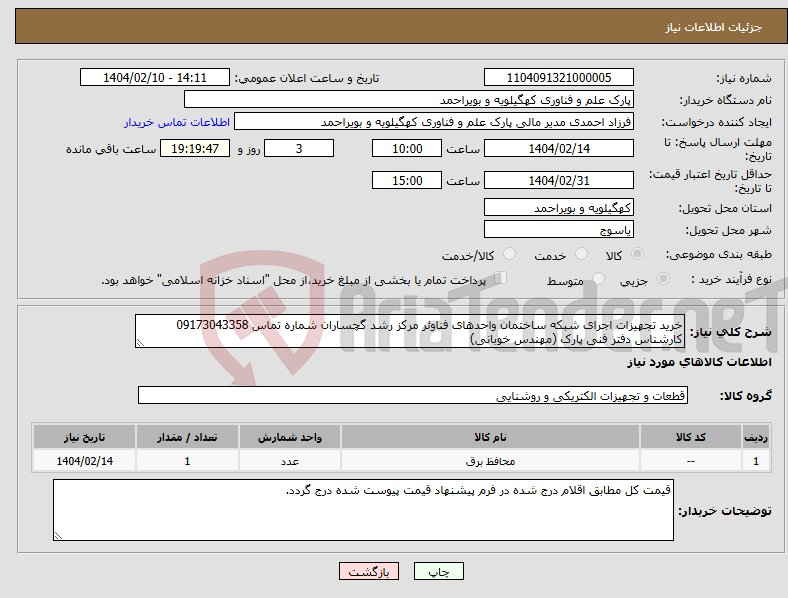
Task: Open the اطلاعات تماس خریدار link
Action: tap(177, 122)
